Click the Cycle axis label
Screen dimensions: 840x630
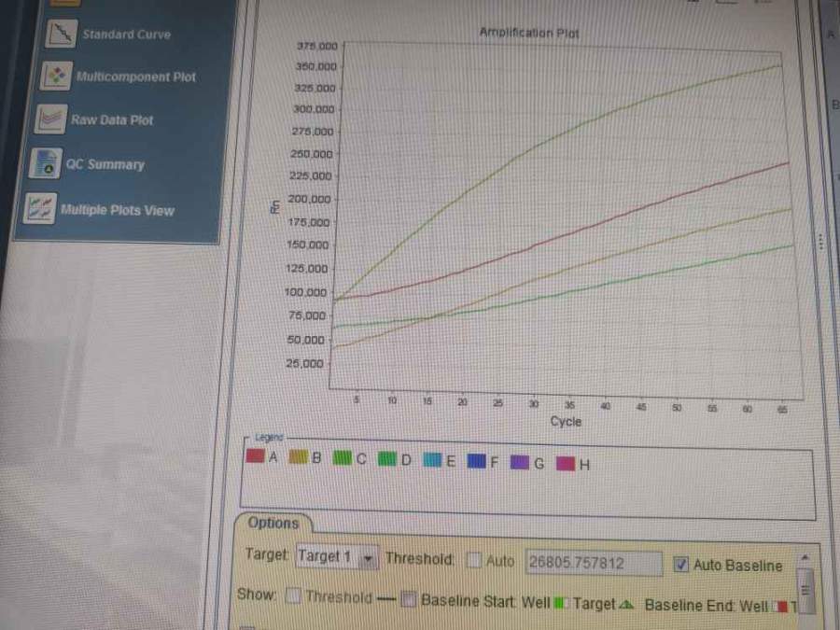566,421
